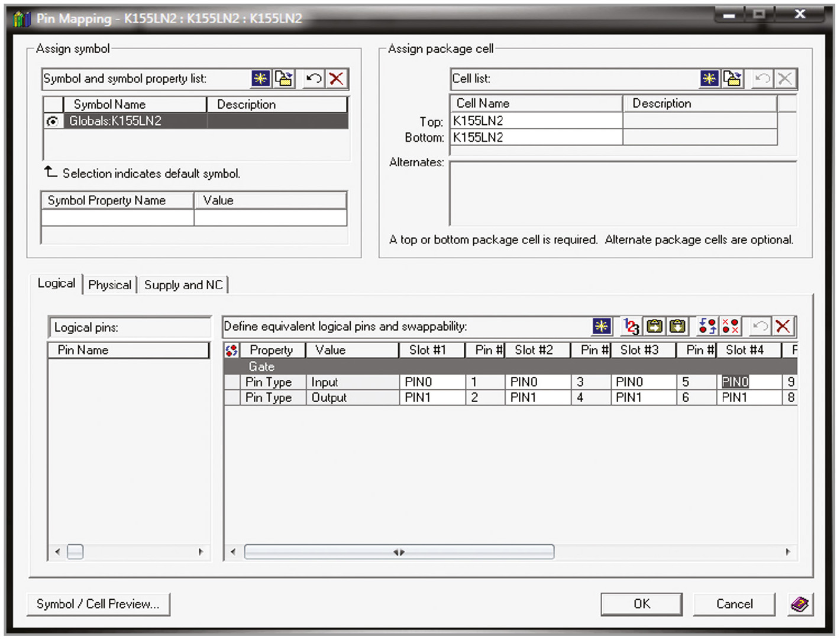Screen dimensions: 840x640
Task: Select the Globals:K155LN2 default symbol radio button
Action: [x=53, y=121]
